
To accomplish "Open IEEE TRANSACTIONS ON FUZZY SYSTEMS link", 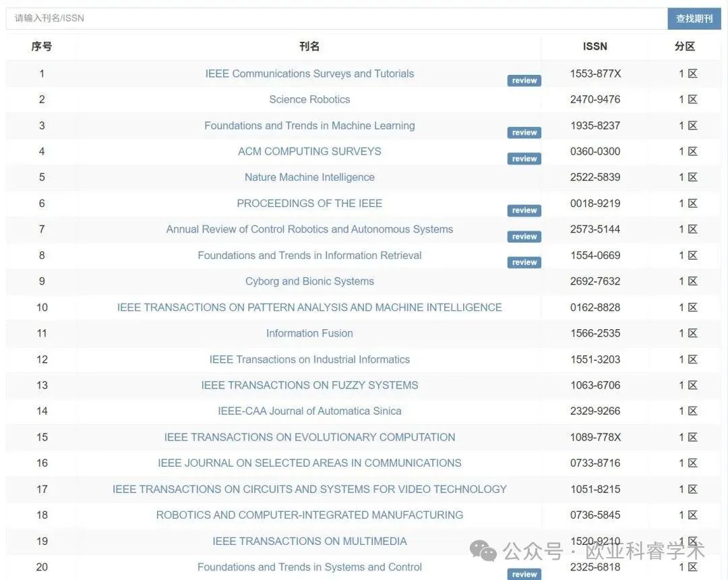I will coord(309,385).
